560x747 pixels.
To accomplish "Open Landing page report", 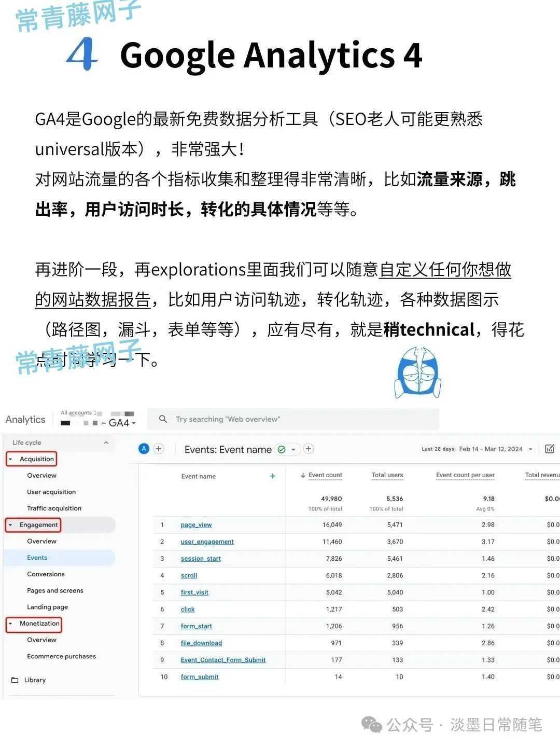I will [47, 607].
